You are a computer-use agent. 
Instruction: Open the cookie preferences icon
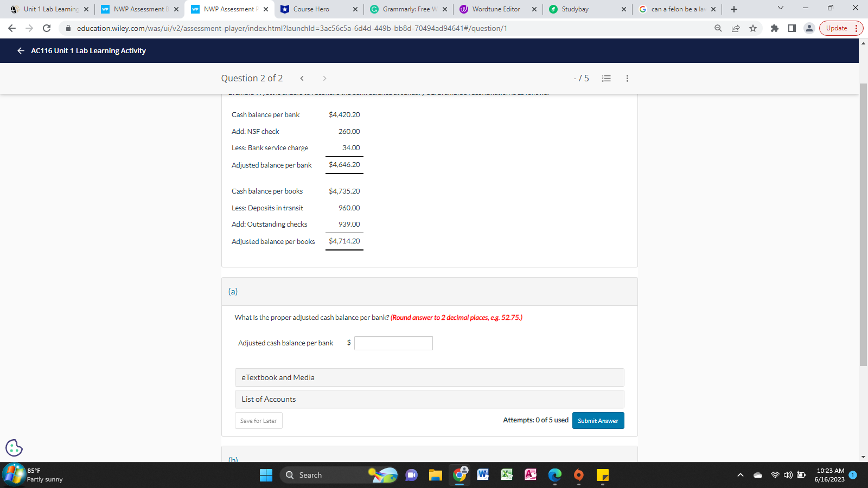tap(14, 448)
